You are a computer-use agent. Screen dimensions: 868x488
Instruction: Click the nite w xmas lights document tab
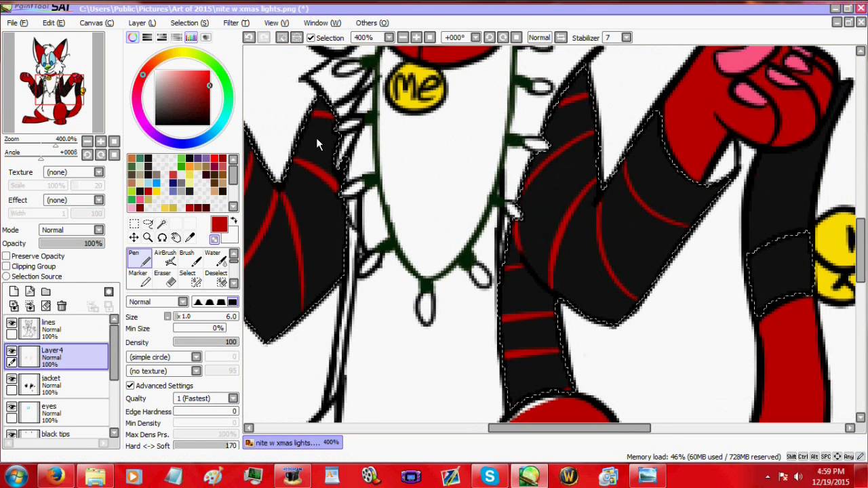[x=293, y=443]
